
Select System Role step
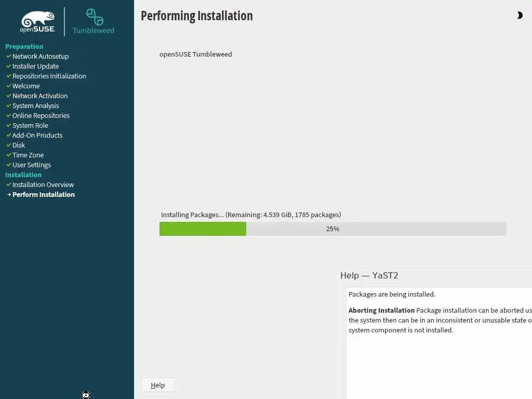(x=30, y=125)
